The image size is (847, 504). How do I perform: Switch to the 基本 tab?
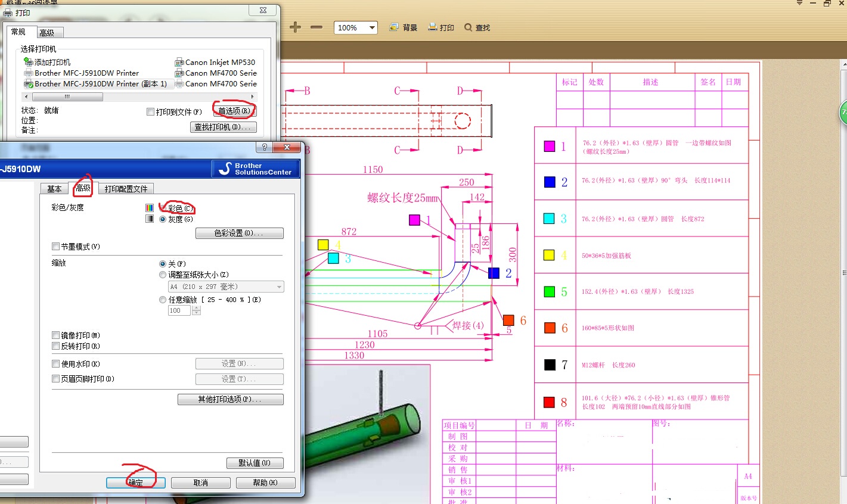[54, 189]
